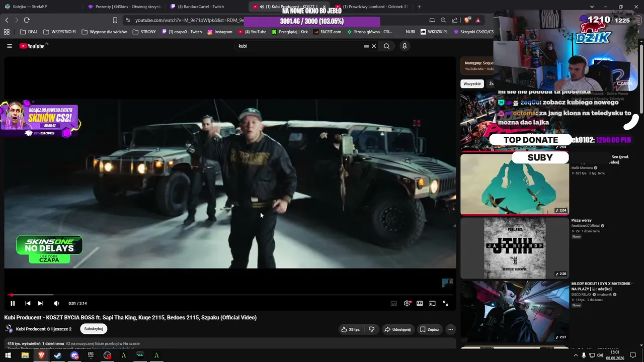Subscribe with the Subskrybuj button

[x=94, y=329]
